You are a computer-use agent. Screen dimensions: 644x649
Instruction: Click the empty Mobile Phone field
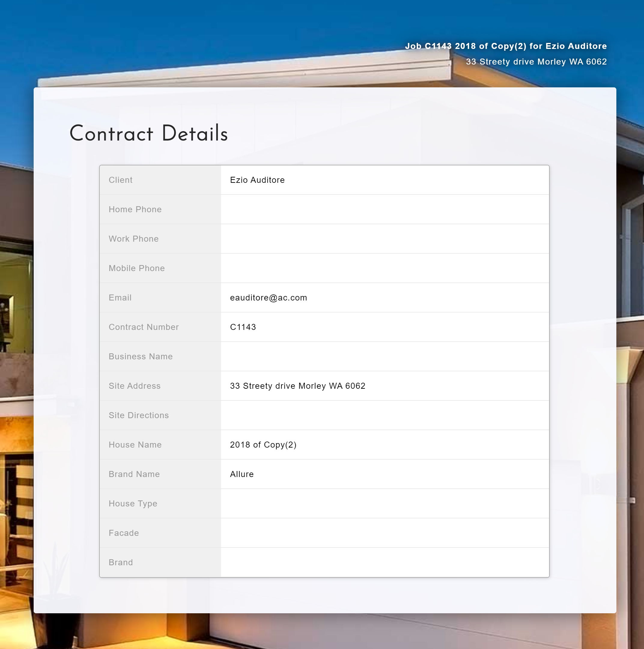[384, 268]
